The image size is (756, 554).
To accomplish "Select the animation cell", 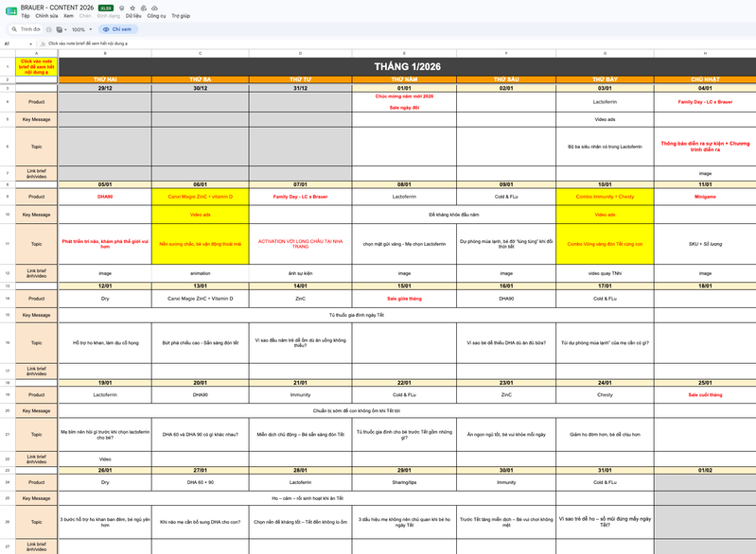I will tap(200, 273).
